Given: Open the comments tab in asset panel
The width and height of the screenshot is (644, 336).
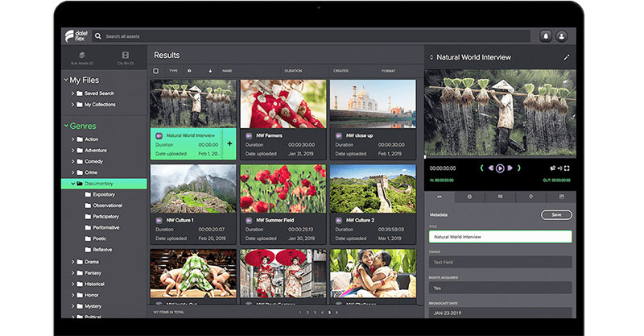Looking at the screenshot, I should tap(500, 197).
